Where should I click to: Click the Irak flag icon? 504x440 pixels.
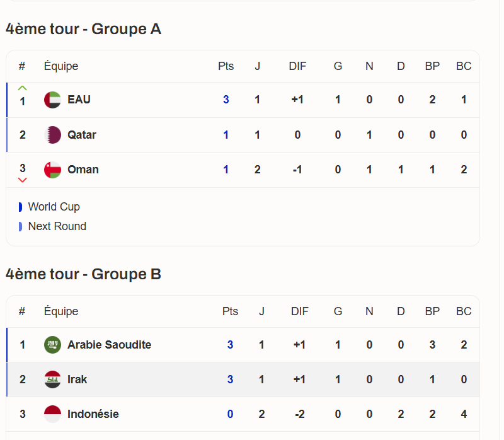52,379
